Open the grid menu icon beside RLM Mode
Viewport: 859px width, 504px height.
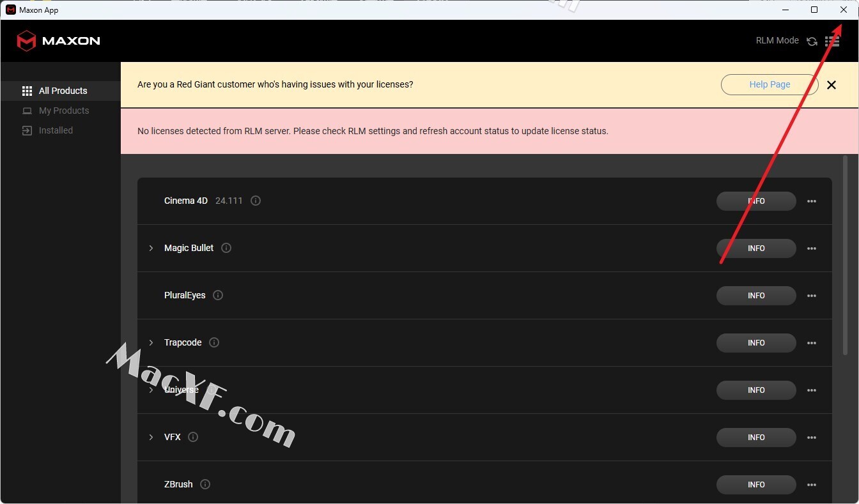(832, 42)
